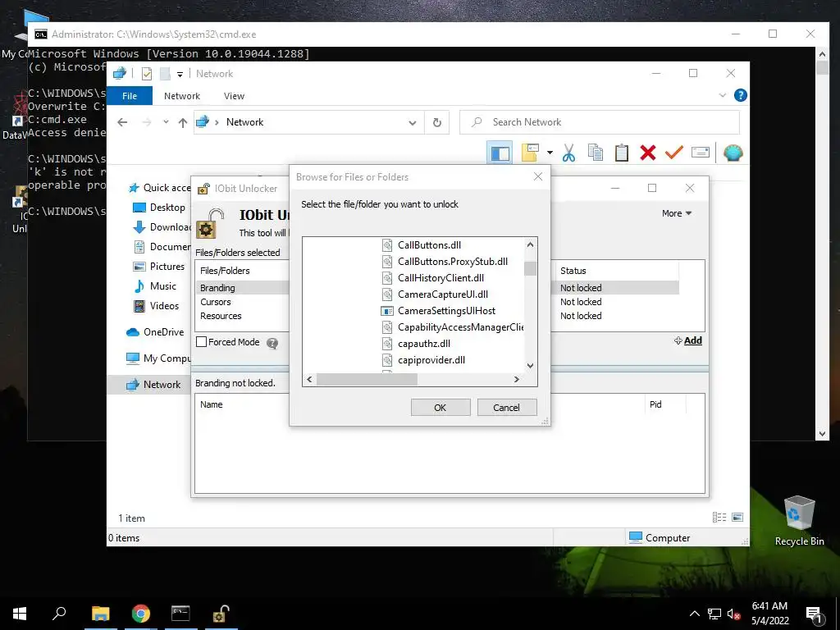Open the notification center icon
The height and width of the screenshot is (630, 840).
[815, 614]
